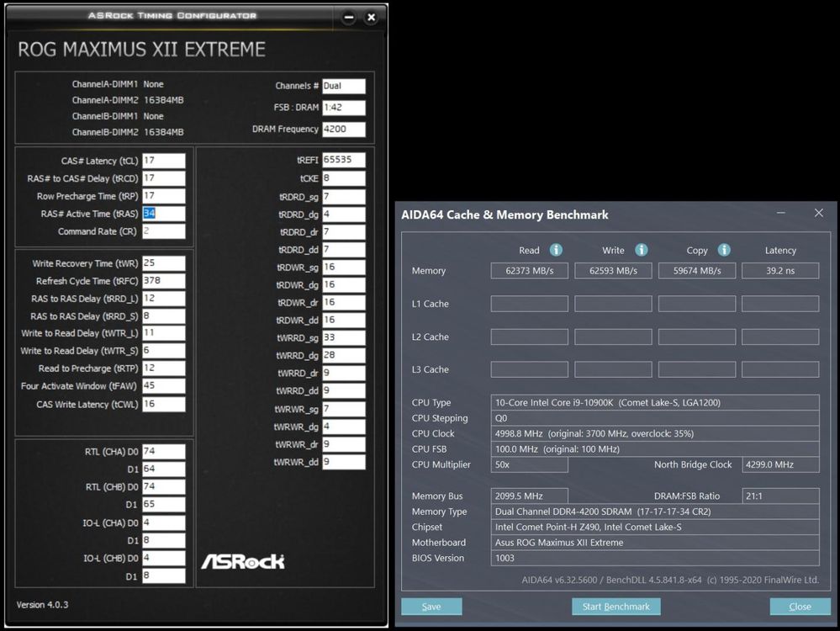Click the Motherboard value Asus ROG Maximus
The image size is (840, 631).
(655, 543)
